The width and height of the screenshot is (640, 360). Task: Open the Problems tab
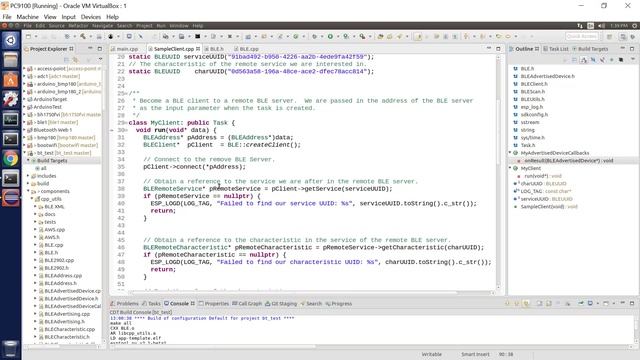click(124, 304)
